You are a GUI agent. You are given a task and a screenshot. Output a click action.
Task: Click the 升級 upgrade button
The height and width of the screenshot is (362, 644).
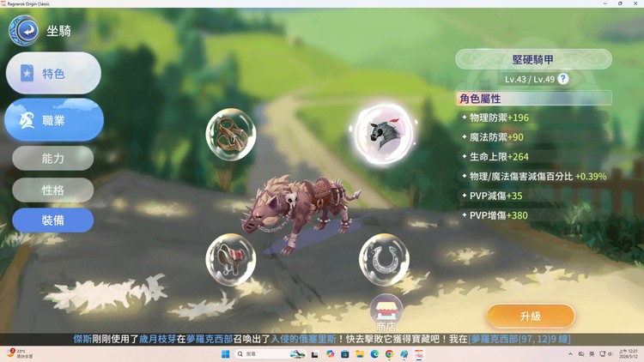(531, 316)
